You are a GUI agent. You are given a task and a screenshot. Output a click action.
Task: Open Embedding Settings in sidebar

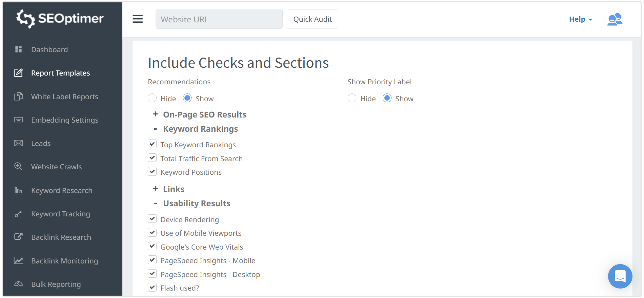[64, 120]
